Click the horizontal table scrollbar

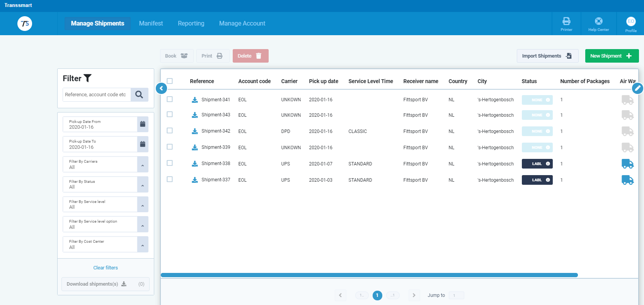tap(369, 275)
